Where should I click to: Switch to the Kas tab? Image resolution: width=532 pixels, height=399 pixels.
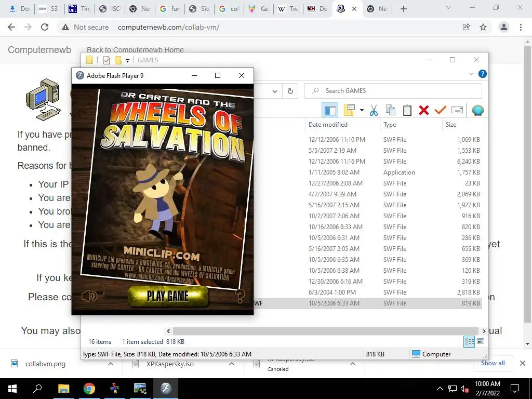(259, 9)
